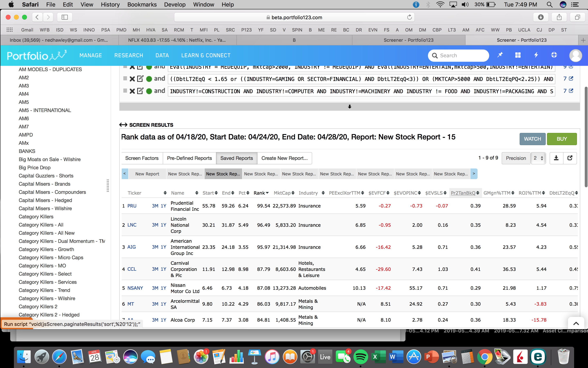
Task: Expand the rules panel down arrow
Action: pos(349,107)
